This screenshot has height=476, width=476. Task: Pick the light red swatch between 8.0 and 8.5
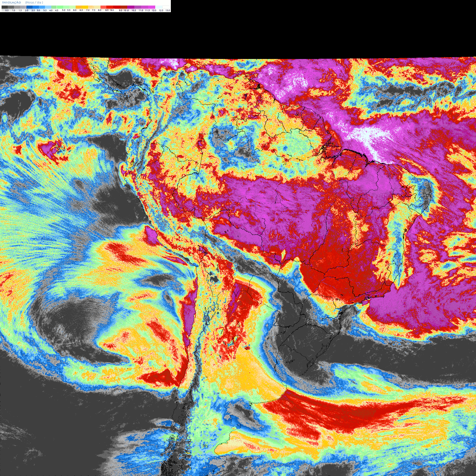pyautogui.click(x=103, y=7)
